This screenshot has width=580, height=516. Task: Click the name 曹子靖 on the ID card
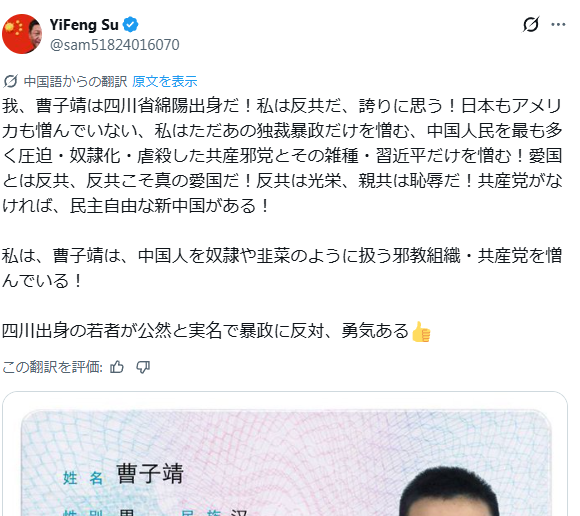click(150, 473)
